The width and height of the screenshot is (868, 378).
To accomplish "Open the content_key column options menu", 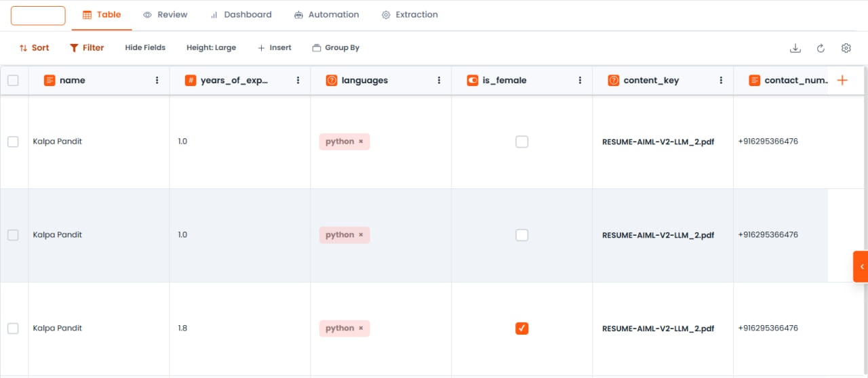I will (721, 81).
